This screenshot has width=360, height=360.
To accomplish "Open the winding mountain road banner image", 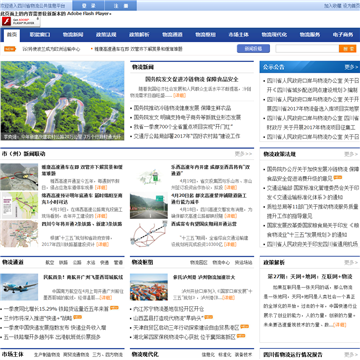I will point(62,101).
